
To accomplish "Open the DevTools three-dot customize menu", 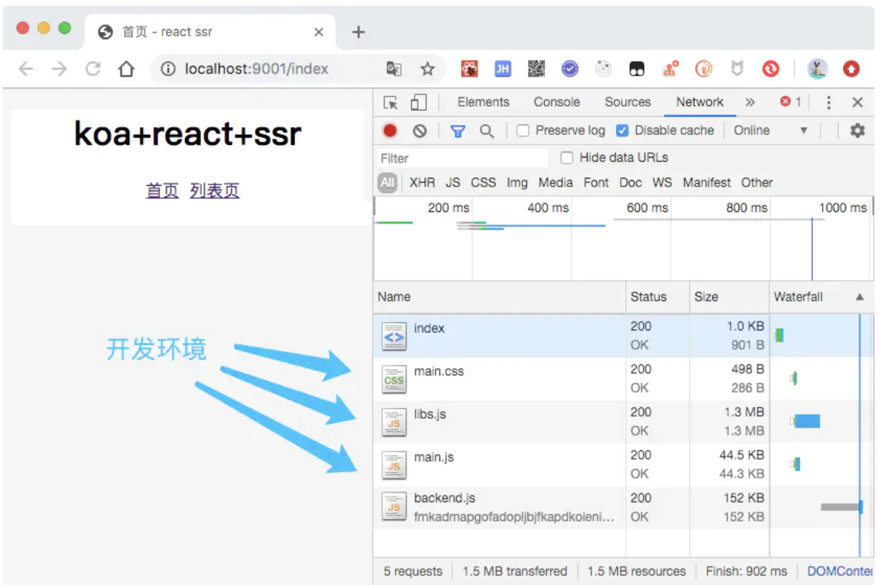I will 828,102.
